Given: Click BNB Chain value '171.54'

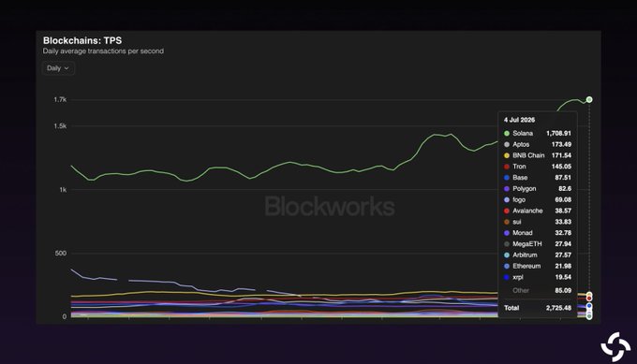Looking at the screenshot, I should pyautogui.click(x=561, y=155).
